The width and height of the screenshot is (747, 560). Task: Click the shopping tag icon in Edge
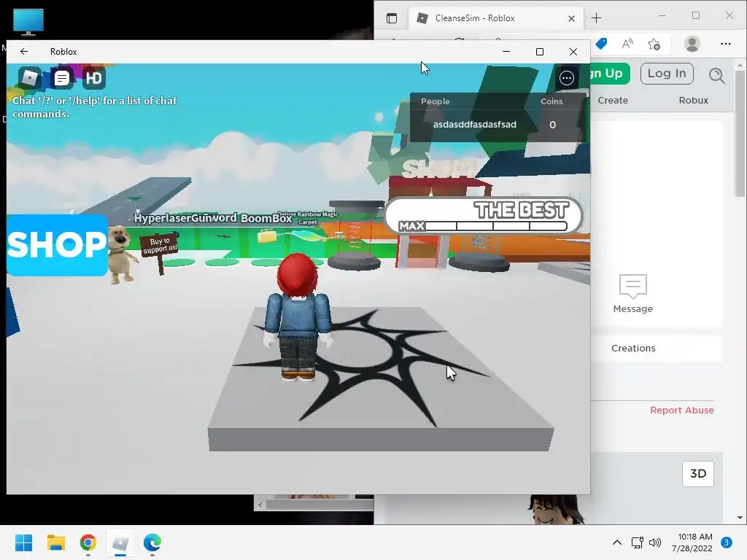(x=601, y=44)
